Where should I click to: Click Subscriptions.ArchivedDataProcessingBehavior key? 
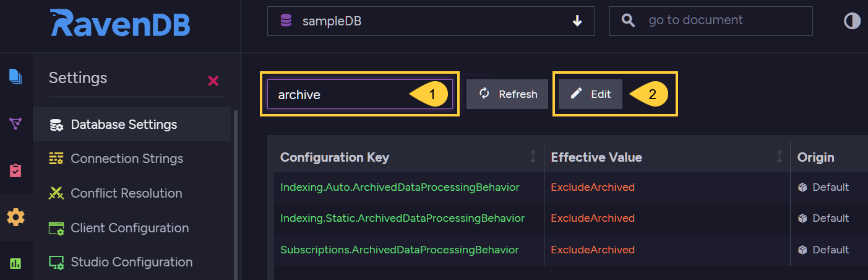pyautogui.click(x=400, y=250)
